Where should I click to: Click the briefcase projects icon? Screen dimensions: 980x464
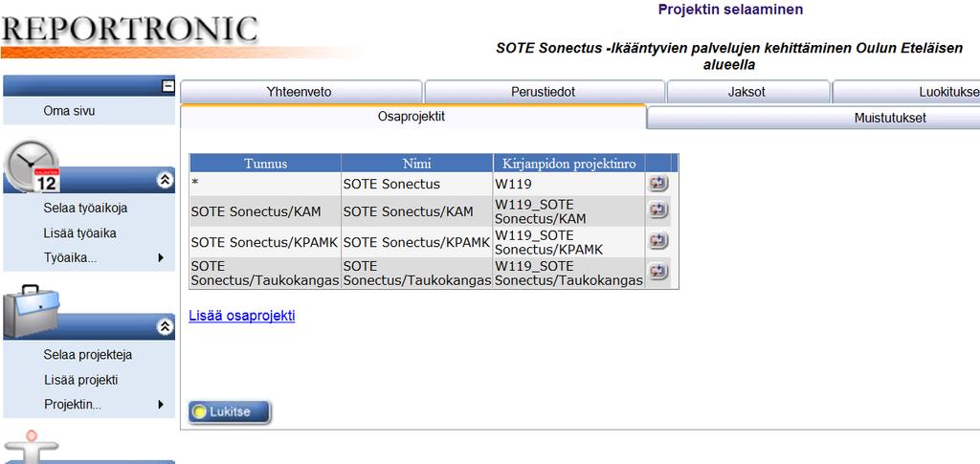(32, 311)
